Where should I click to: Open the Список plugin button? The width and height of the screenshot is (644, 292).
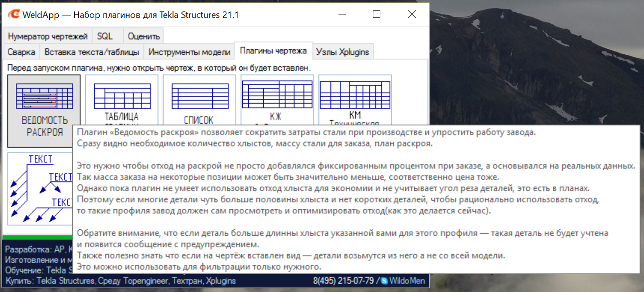point(199,99)
